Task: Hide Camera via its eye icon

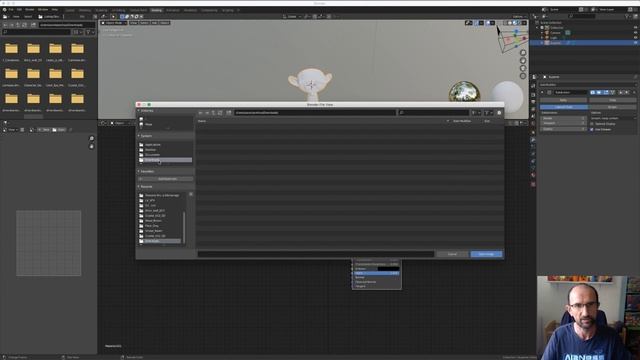Action: tap(635, 33)
